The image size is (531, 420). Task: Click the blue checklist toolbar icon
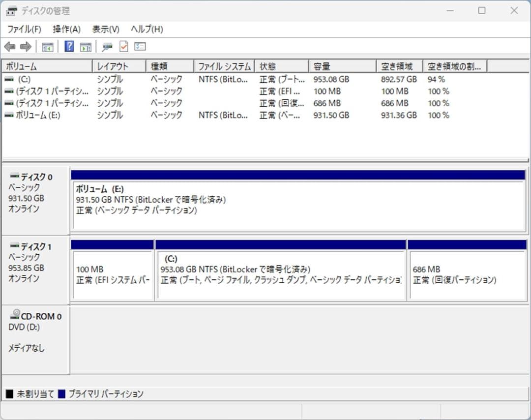(x=140, y=46)
